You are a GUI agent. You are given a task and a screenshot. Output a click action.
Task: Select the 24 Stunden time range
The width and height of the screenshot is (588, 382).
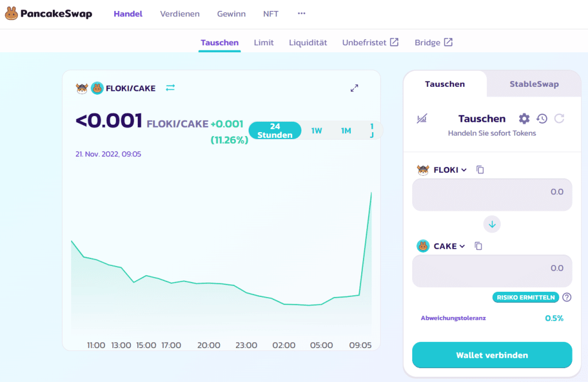pyautogui.click(x=275, y=130)
